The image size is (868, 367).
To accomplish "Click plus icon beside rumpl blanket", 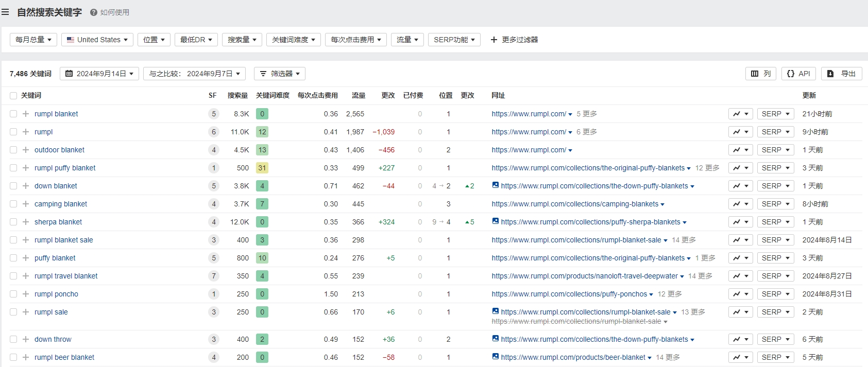I will tap(26, 114).
